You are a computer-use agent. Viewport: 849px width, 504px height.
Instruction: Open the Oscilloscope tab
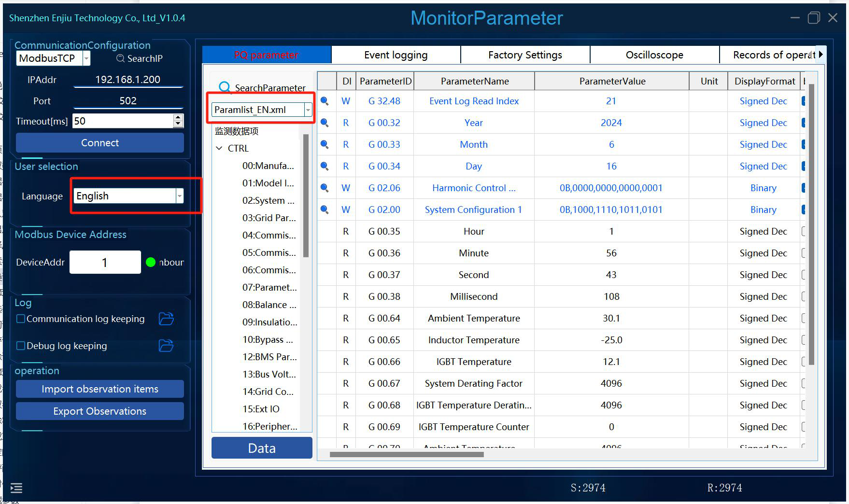[654, 55]
